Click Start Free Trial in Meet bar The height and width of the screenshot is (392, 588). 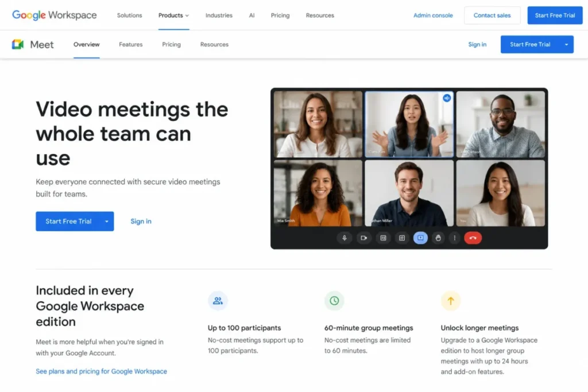click(x=530, y=44)
